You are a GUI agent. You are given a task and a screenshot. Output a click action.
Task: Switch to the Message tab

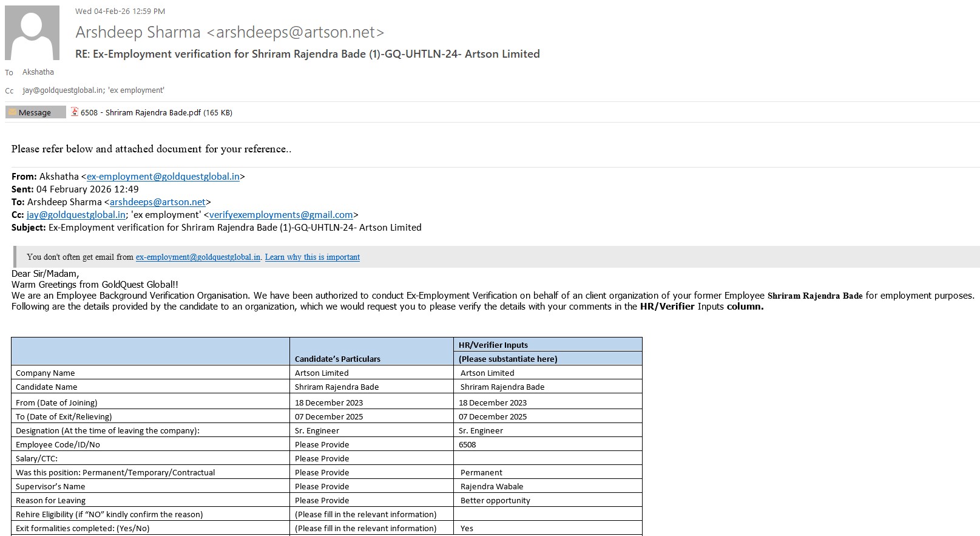pyautogui.click(x=35, y=112)
